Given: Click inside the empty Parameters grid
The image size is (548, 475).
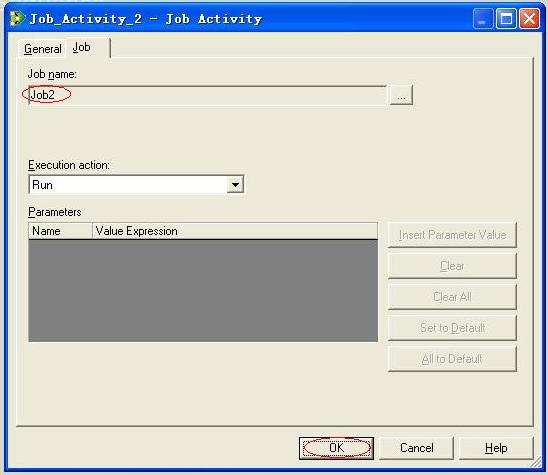Looking at the screenshot, I should click(x=203, y=290).
